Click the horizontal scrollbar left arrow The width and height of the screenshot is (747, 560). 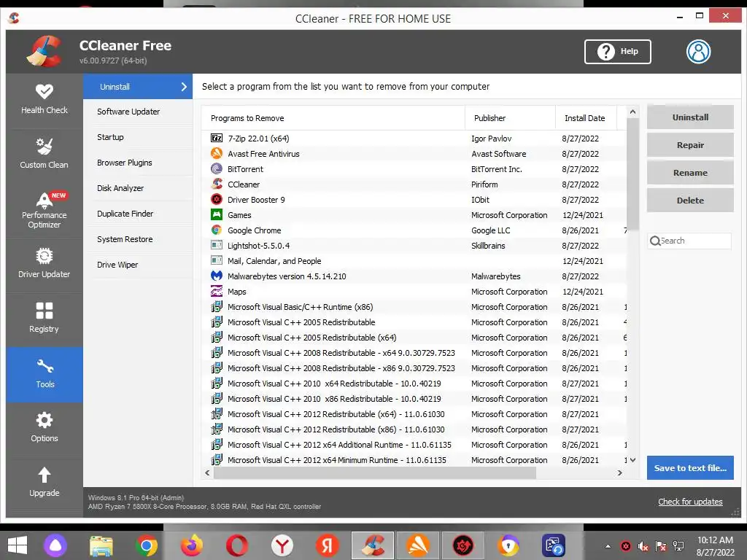point(207,472)
